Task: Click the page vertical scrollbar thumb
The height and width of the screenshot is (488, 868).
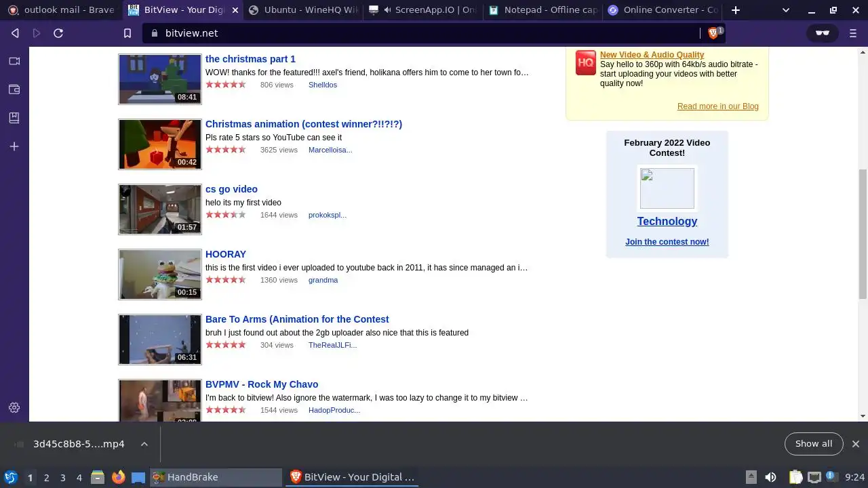Action: coord(863,233)
